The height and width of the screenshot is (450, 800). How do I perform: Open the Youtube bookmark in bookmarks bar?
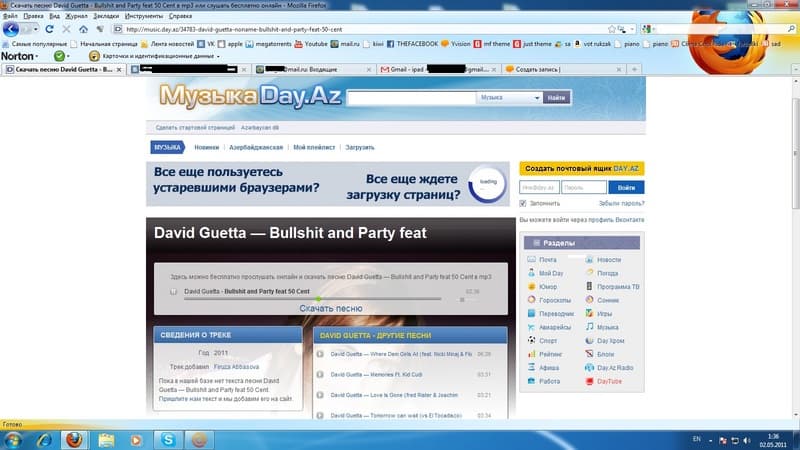(311, 44)
